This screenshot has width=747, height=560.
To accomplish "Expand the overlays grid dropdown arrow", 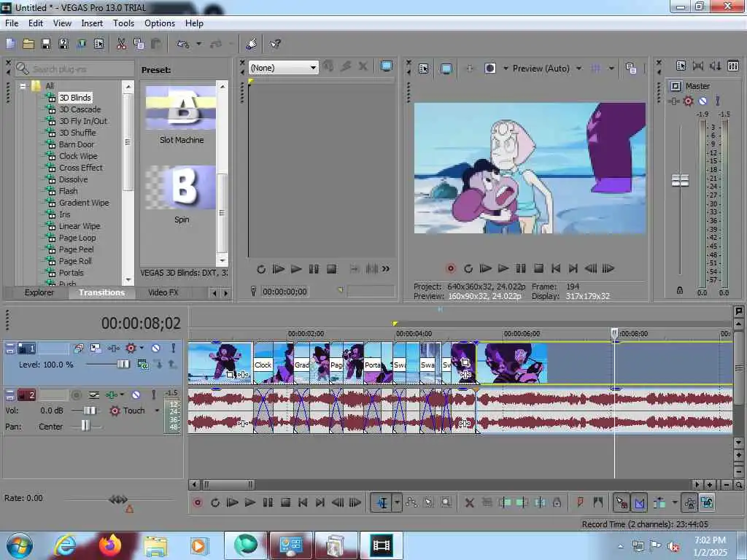I will pos(611,69).
